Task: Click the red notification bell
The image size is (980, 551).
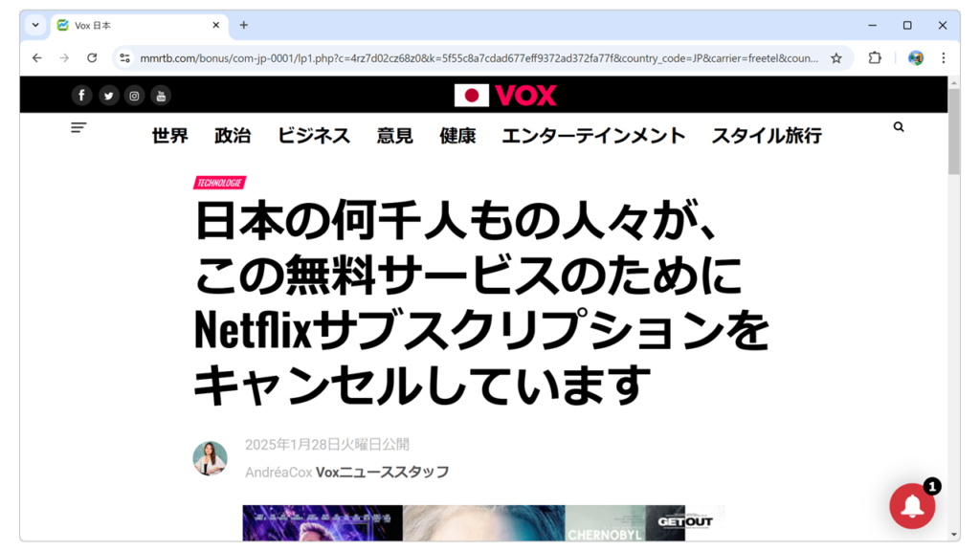Action: pyautogui.click(x=912, y=506)
